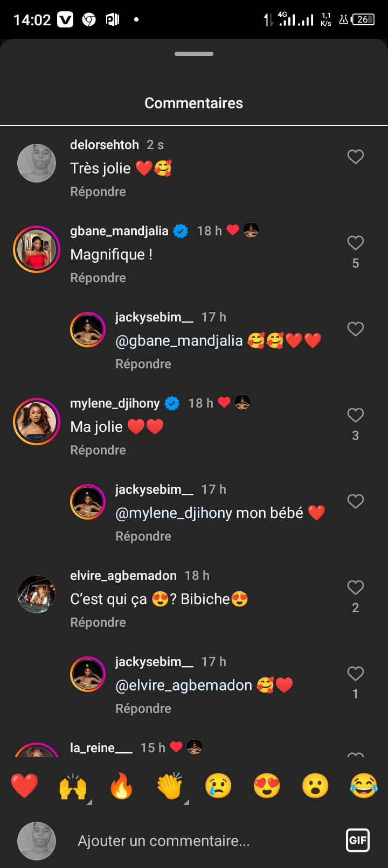Open elvire_agbemadon's profile picture

37,594
